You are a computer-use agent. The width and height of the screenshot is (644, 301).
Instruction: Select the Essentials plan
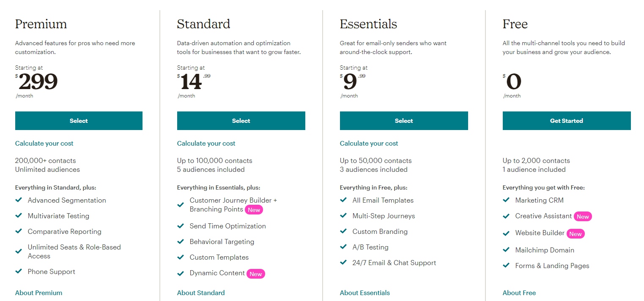pos(404,121)
